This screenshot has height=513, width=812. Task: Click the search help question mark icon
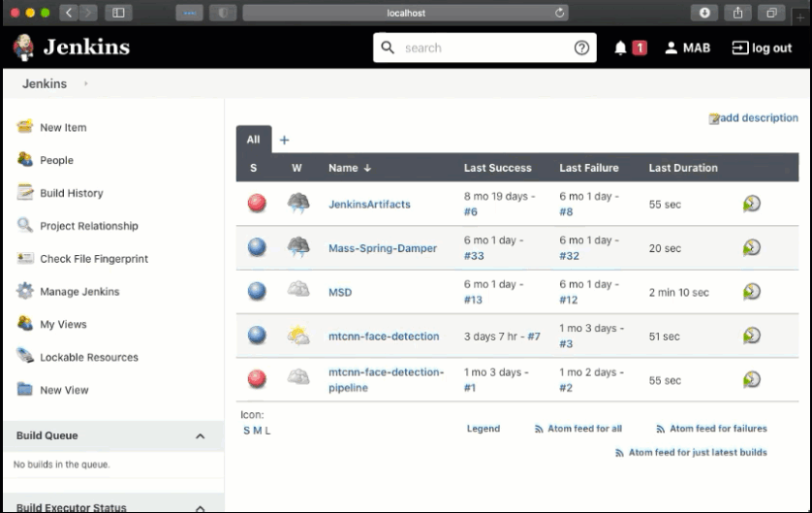click(581, 48)
